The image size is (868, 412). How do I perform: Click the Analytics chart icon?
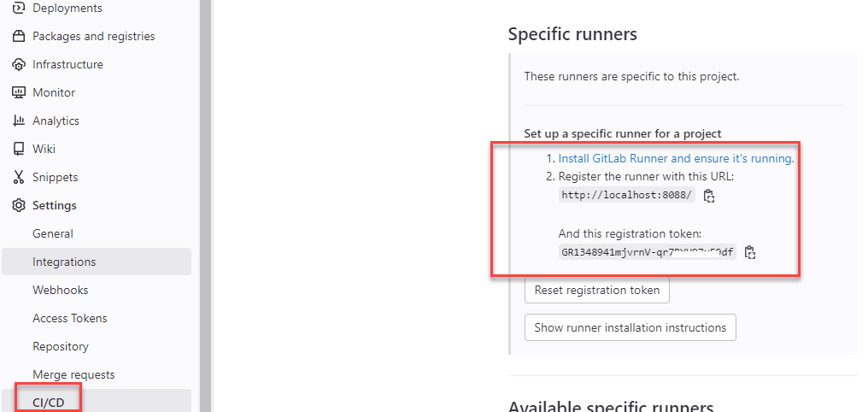pos(19,121)
